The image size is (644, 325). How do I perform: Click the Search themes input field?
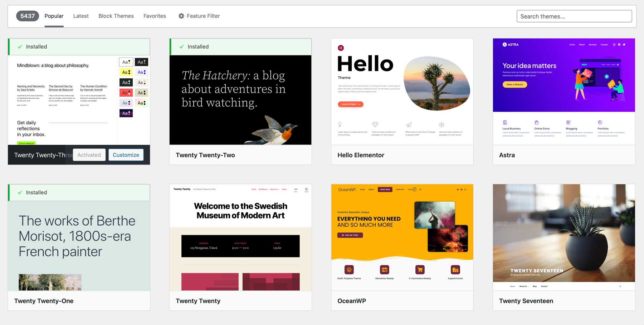point(574,16)
